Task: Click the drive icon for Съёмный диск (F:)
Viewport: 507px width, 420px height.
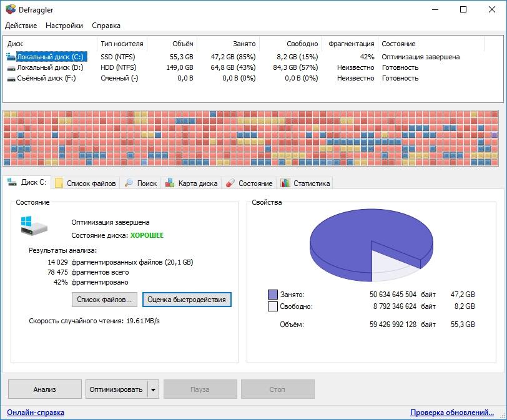Action: (x=11, y=79)
